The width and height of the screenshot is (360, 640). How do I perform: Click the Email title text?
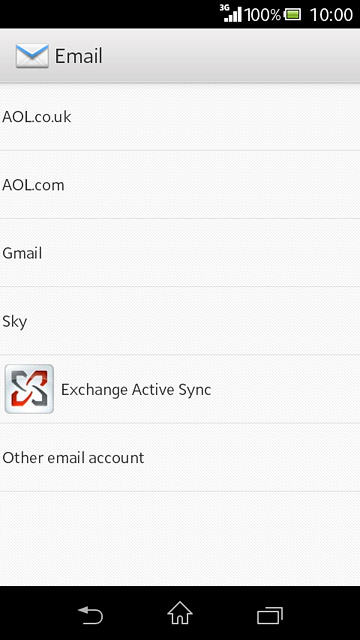(x=79, y=56)
